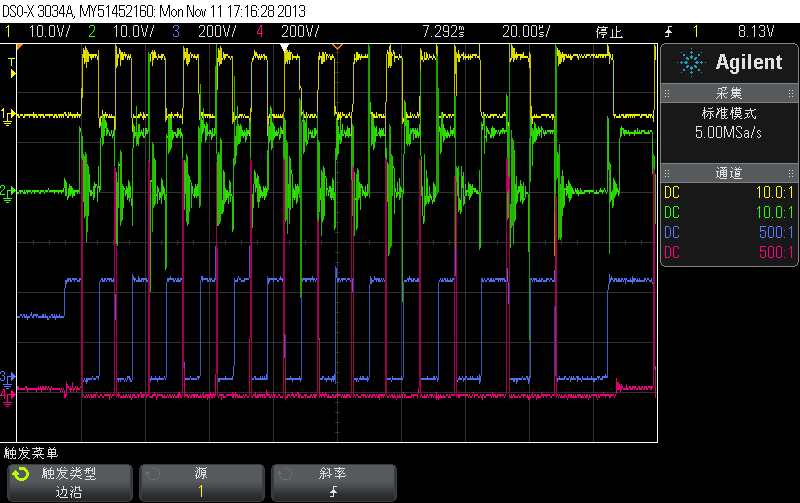Open the 触发类型 边沿 softkey menu
This screenshot has height=503, width=800.
(x=69, y=483)
